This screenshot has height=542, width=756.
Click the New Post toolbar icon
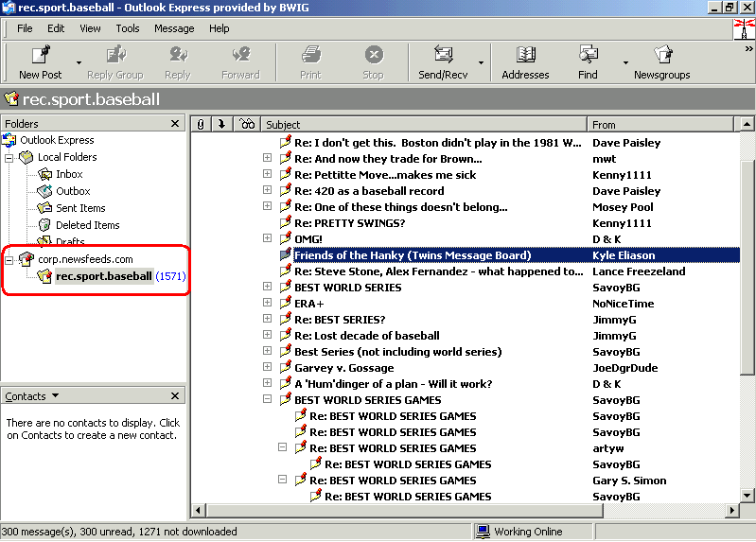(x=41, y=55)
